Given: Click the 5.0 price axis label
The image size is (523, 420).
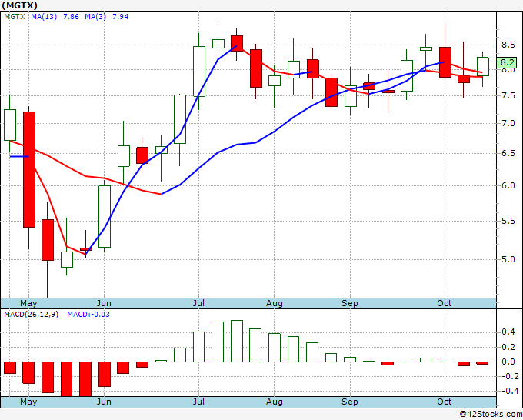Looking at the screenshot, I should click(508, 259).
